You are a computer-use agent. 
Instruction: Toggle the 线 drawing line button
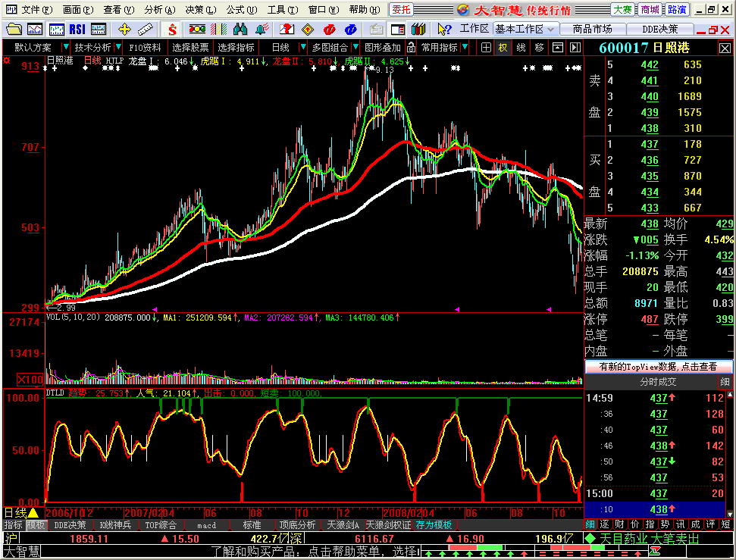[x=521, y=48]
